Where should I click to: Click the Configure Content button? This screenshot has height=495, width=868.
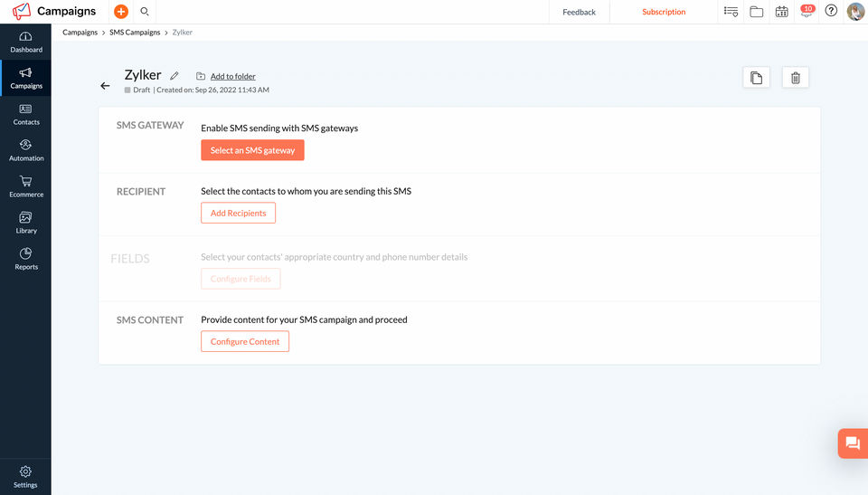245,341
